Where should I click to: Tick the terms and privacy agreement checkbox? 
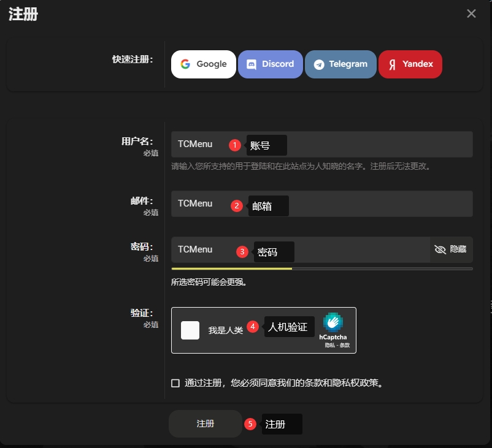click(x=175, y=383)
